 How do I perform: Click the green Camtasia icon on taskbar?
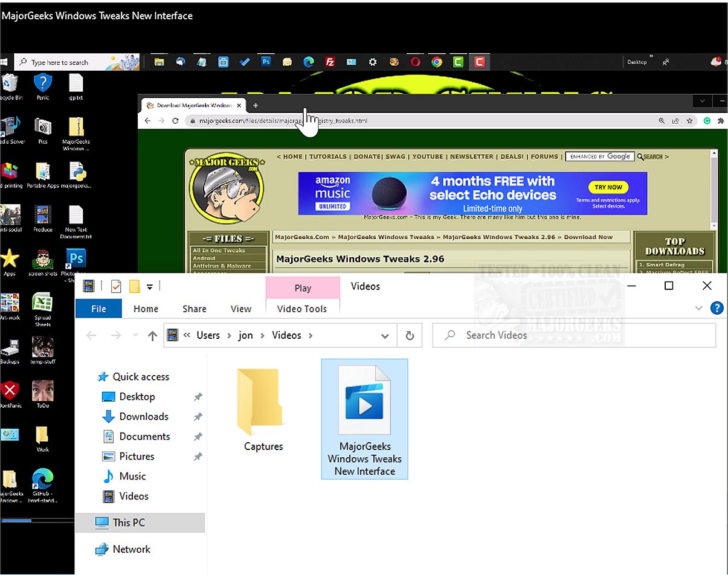click(x=459, y=62)
